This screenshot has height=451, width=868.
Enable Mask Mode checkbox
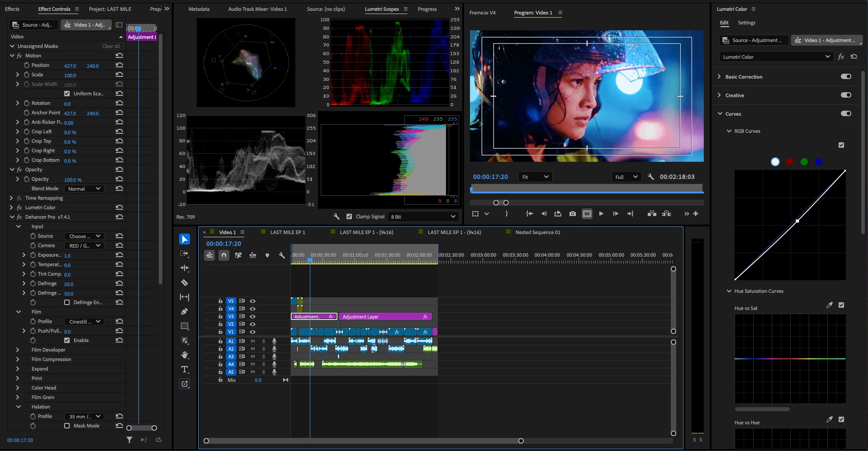click(67, 426)
